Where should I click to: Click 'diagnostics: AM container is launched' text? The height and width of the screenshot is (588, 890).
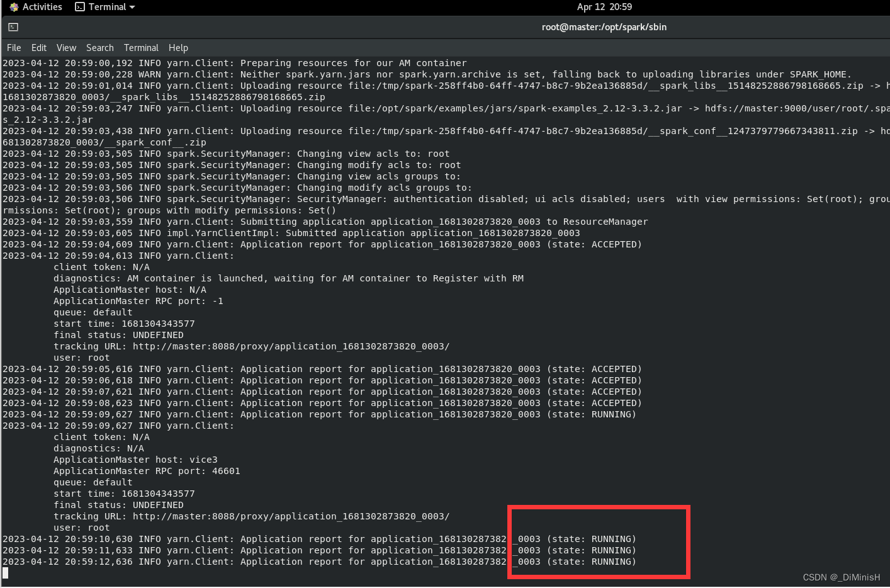288,278
